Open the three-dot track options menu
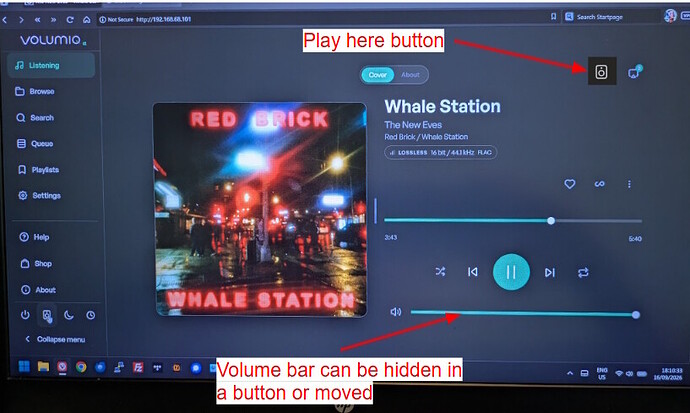The height and width of the screenshot is (413, 690). pyautogui.click(x=629, y=184)
